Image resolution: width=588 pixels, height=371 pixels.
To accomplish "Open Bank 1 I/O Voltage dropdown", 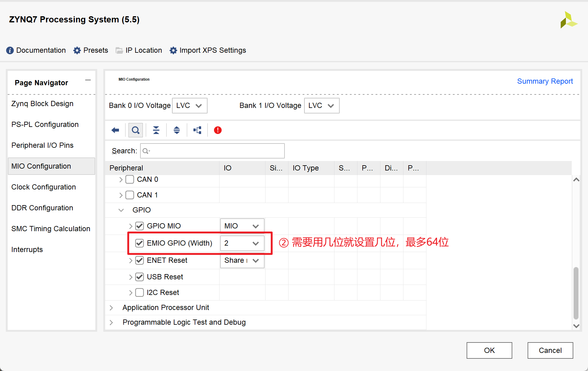I will [322, 105].
